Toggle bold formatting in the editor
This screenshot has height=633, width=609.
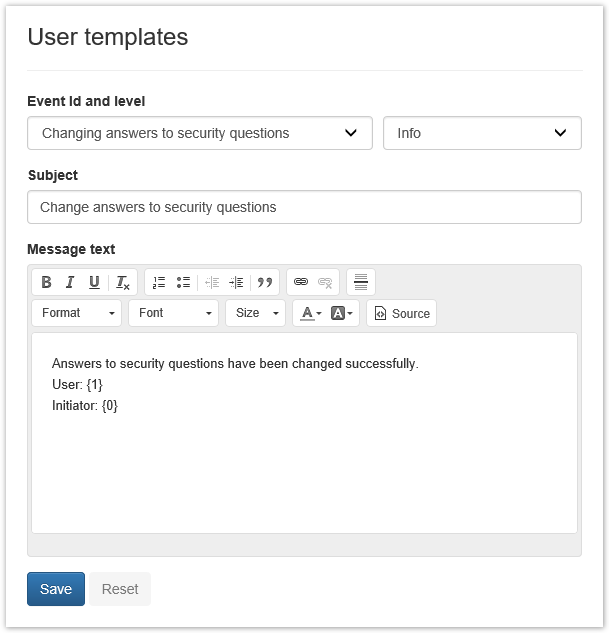[x=46, y=282]
